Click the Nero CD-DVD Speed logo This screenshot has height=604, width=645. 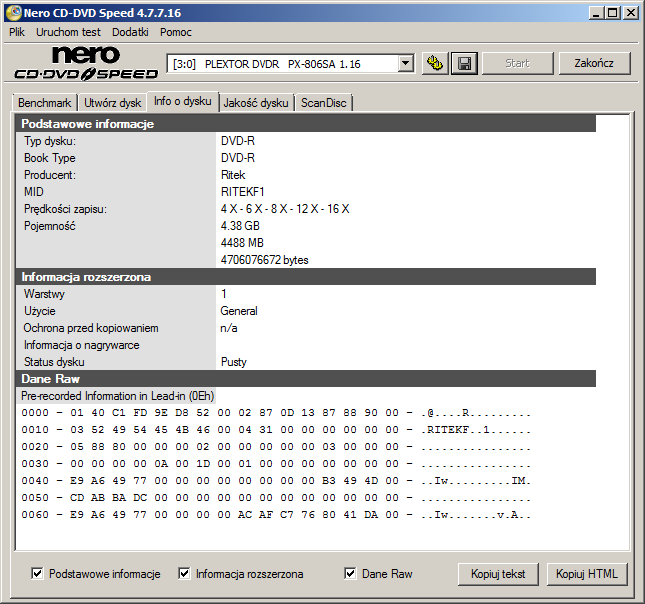[86, 63]
